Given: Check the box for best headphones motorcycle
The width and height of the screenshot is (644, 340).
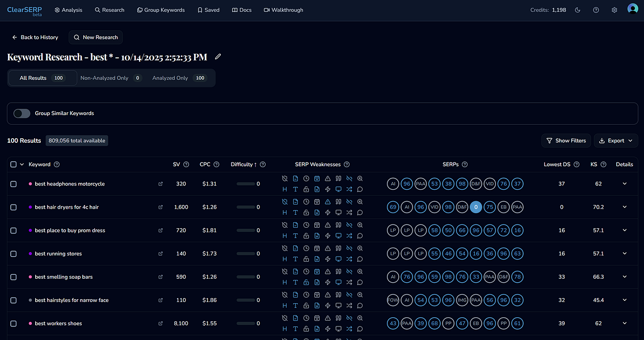Looking at the screenshot, I should [14, 184].
